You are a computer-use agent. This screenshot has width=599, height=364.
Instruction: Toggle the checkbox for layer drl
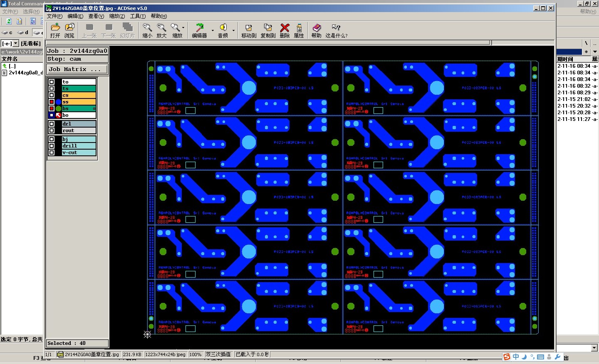coord(52,124)
